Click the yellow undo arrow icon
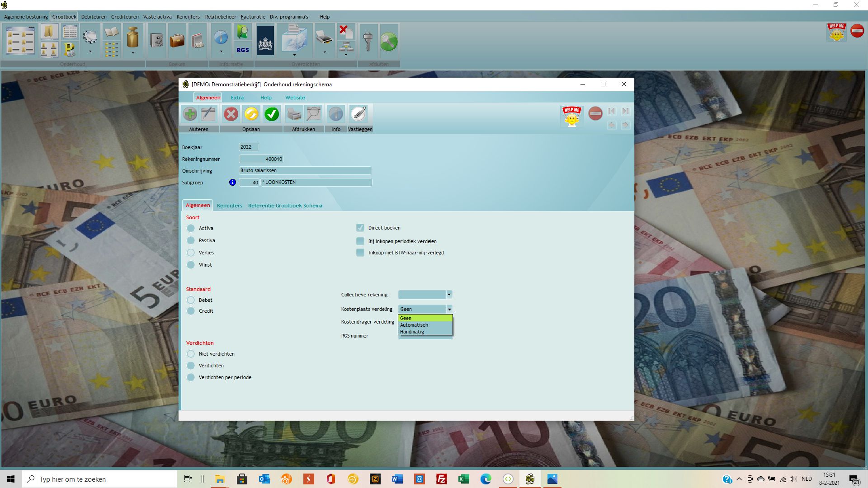Screen dimensions: 868x488 (x=251, y=114)
